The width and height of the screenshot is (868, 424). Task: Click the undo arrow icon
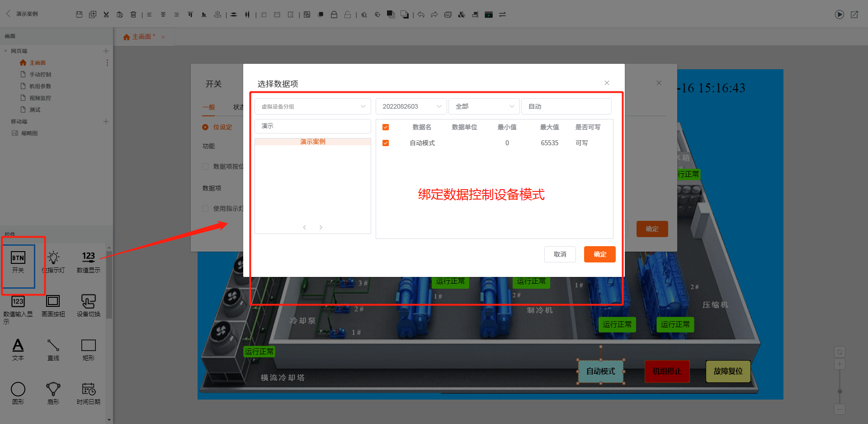[x=421, y=14]
